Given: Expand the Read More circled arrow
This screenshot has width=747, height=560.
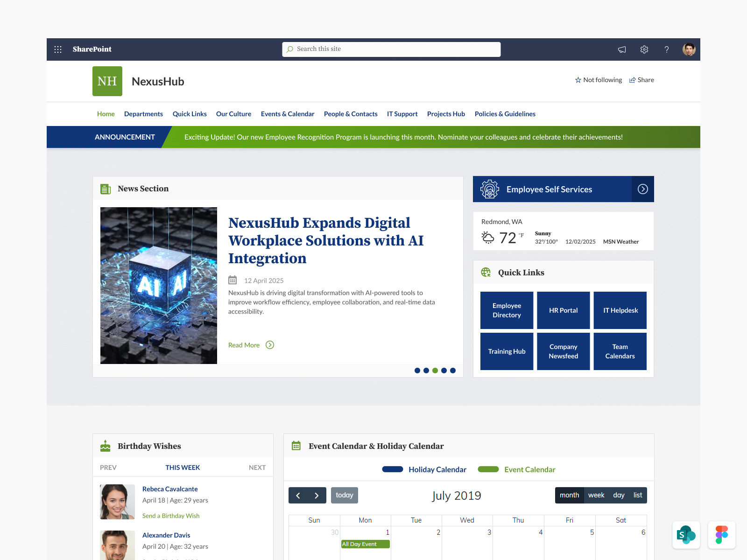Looking at the screenshot, I should (269, 345).
